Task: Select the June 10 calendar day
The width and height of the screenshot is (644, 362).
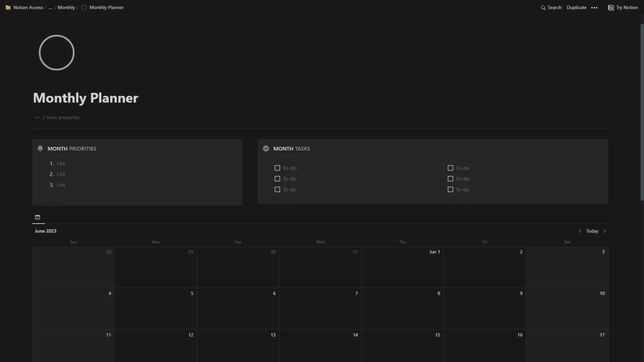Action: 567,309
